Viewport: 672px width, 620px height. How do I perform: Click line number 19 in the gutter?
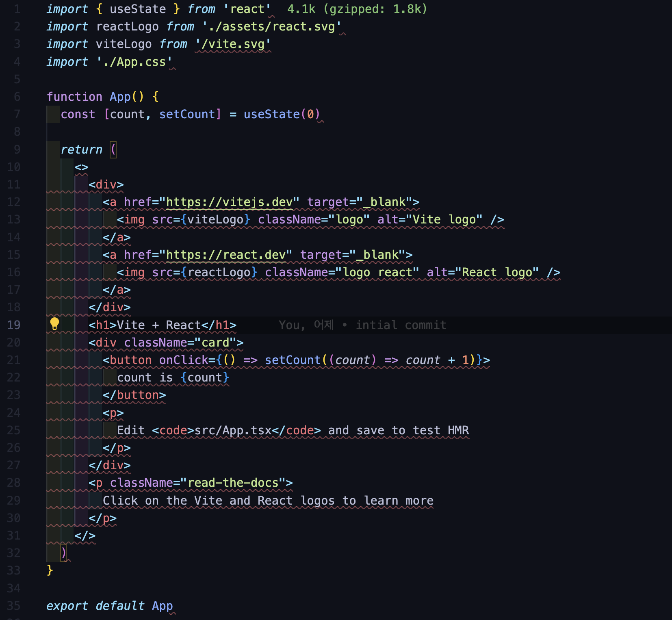[14, 325]
